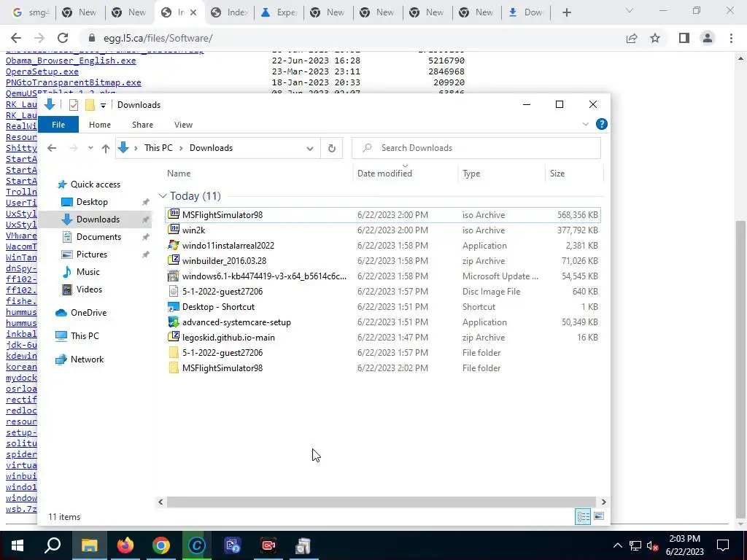Sort by Date modified column
The height and width of the screenshot is (560, 747).
[x=384, y=174]
